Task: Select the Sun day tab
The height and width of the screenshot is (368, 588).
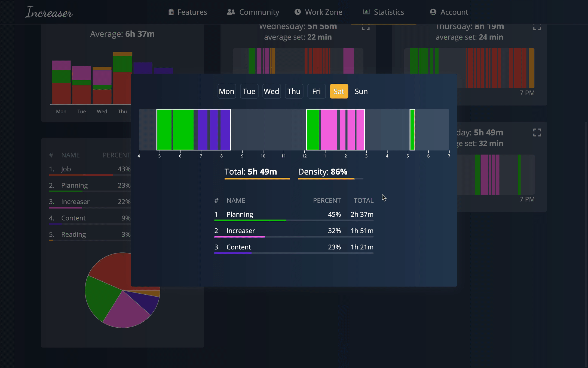Action: pos(361,91)
